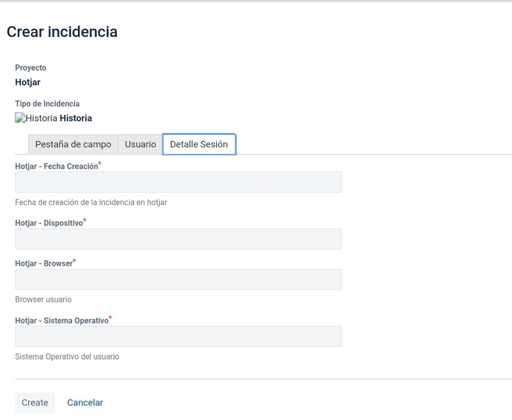Click the "Create" button
Screen dimensions: 512x420
click(34, 403)
